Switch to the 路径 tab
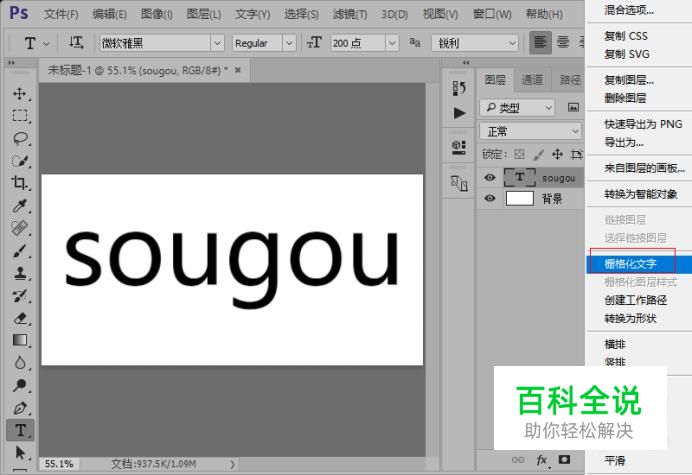The height and width of the screenshot is (475, 692). [570, 79]
